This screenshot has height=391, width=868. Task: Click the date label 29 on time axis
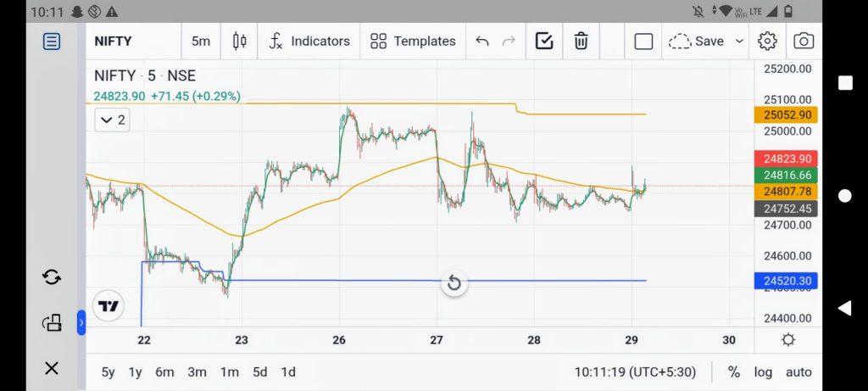632,340
